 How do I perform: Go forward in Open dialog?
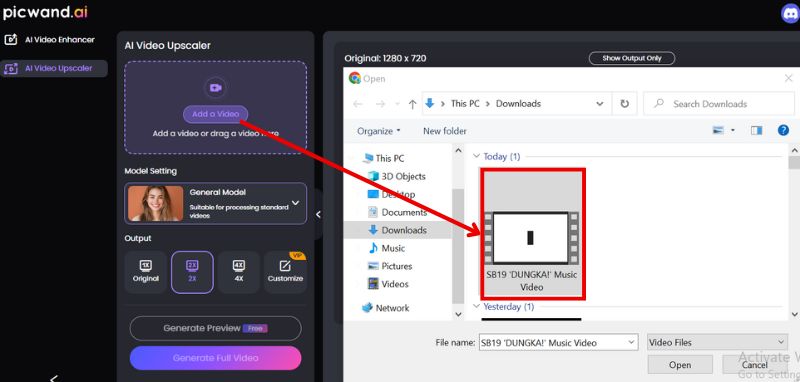point(380,104)
